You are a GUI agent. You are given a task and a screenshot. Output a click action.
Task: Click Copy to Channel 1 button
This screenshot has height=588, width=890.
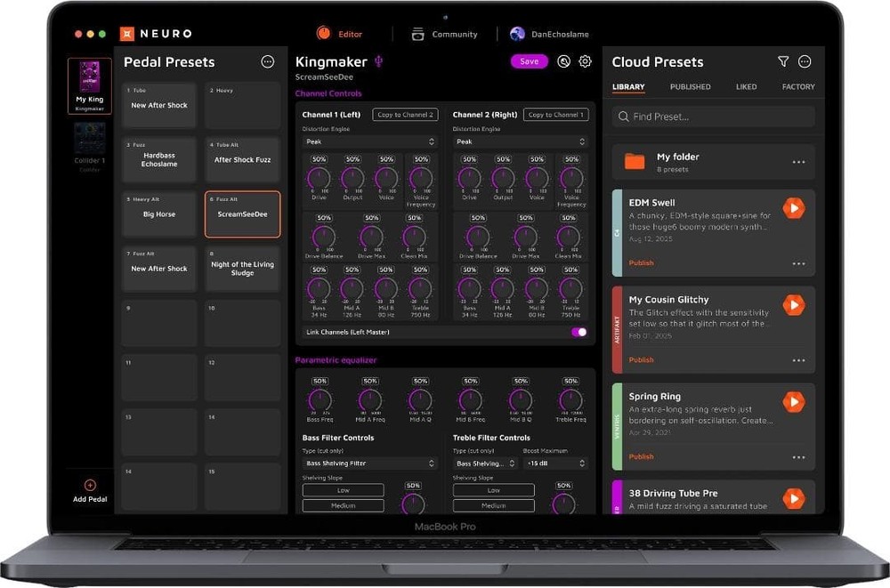click(555, 115)
